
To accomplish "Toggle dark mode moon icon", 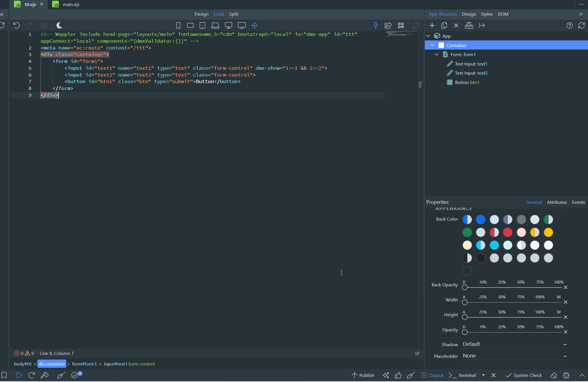I will tap(59, 25).
